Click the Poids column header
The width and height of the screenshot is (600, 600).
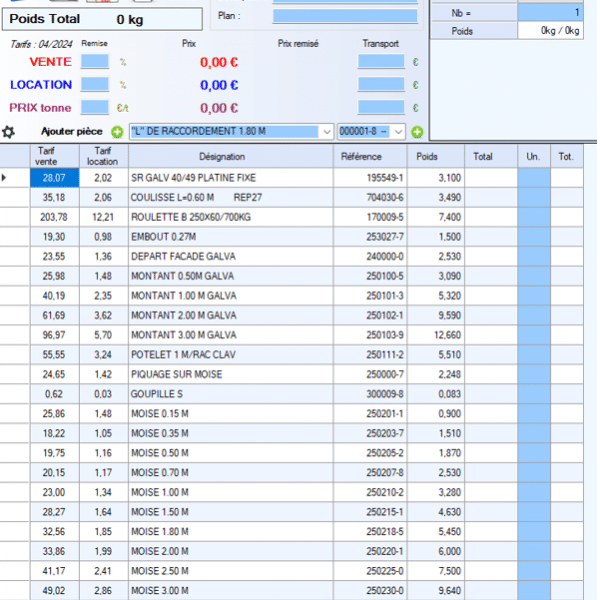coord(436,156)
